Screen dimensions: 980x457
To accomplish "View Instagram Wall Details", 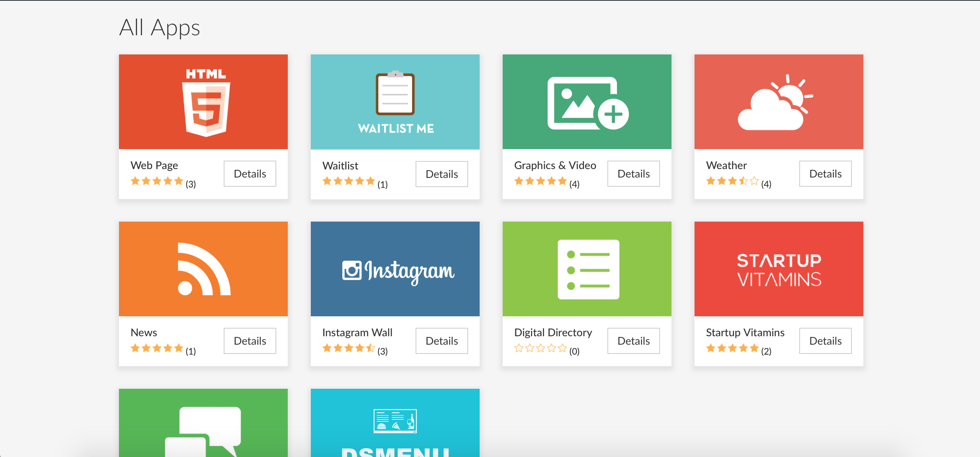I will point(442,341).
